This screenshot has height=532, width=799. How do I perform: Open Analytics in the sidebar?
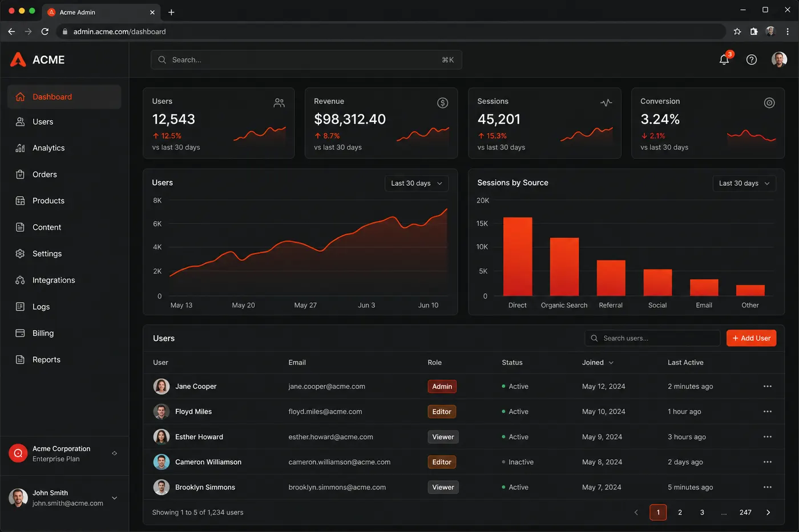pos(64,148)
